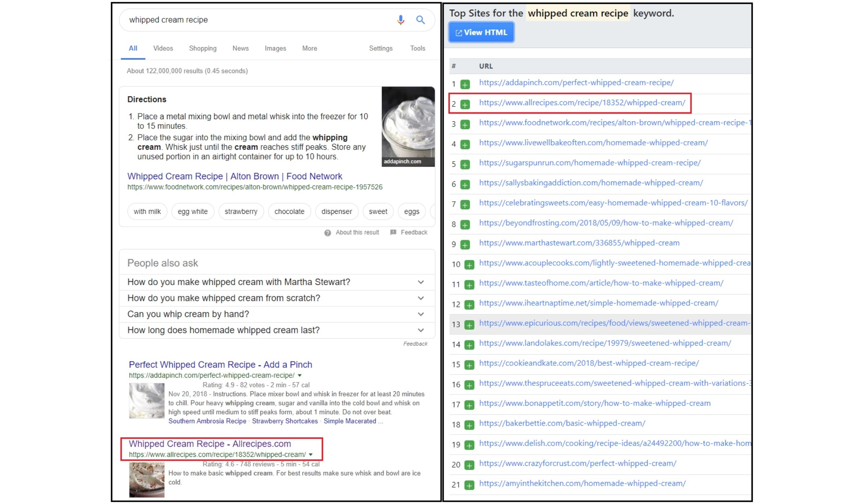Viewport: 864px width, 504px height.
Task: Open the marthastewart.com URL in row 9
Action: [579, 243]
